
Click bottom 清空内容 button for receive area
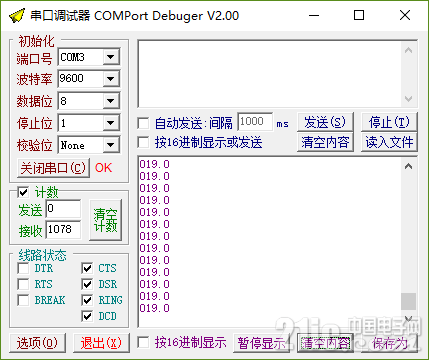325,343
